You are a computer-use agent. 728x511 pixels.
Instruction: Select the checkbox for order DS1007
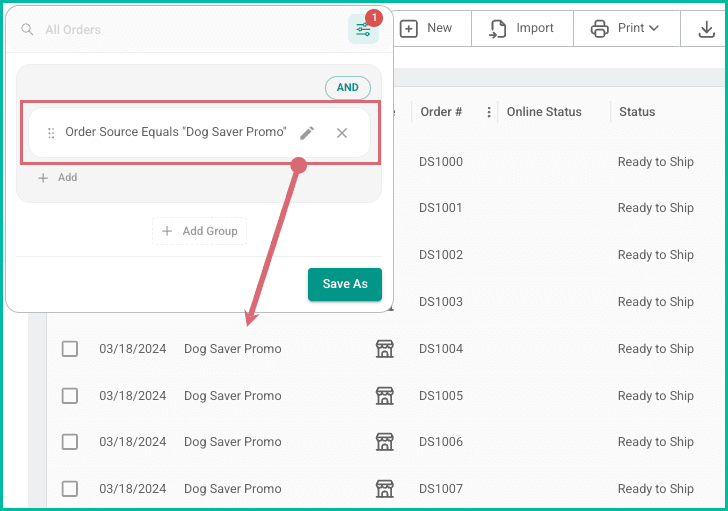point(70,489)
